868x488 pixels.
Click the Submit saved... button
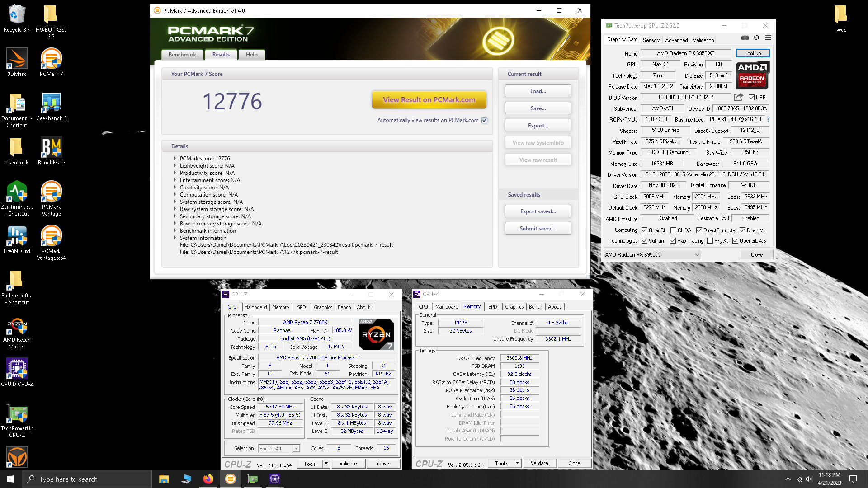(538, 229)
